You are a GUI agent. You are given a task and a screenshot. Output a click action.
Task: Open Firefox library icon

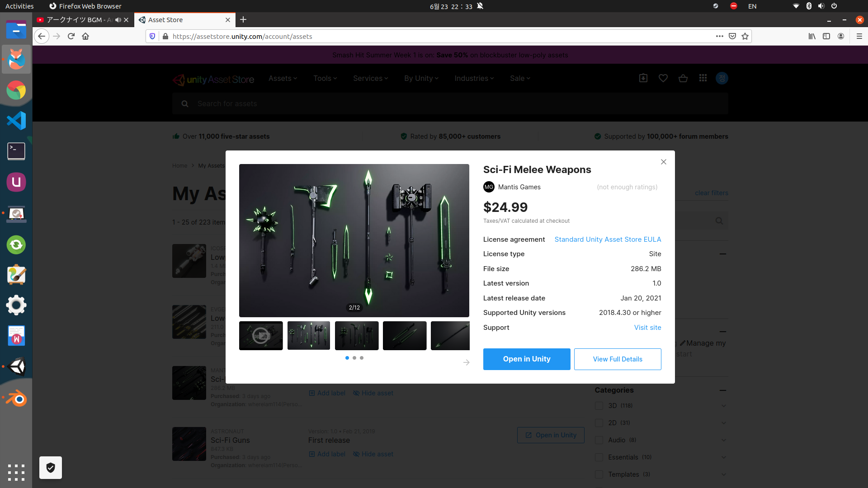point(812,36)
